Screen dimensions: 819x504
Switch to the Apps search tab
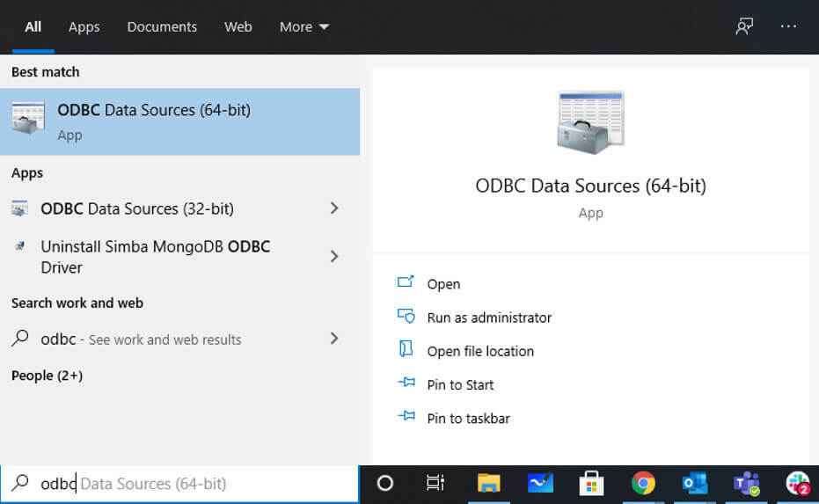84,26
